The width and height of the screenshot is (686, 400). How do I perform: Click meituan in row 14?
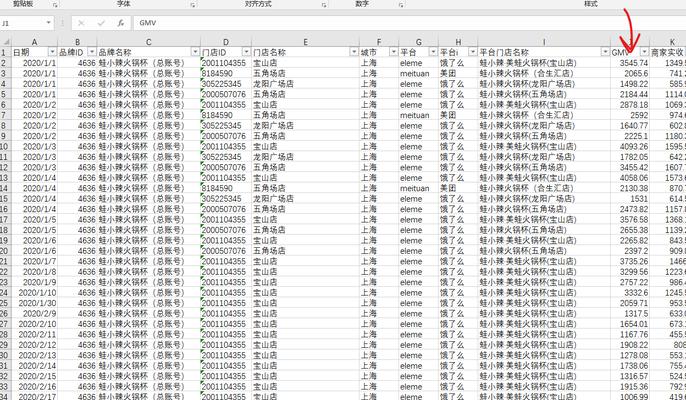[414, 188]
